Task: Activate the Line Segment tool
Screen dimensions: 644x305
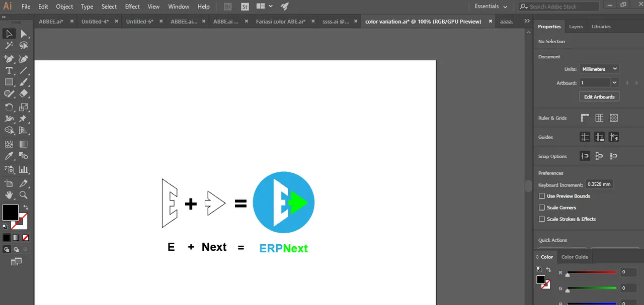Action: [x=24, y=70]
